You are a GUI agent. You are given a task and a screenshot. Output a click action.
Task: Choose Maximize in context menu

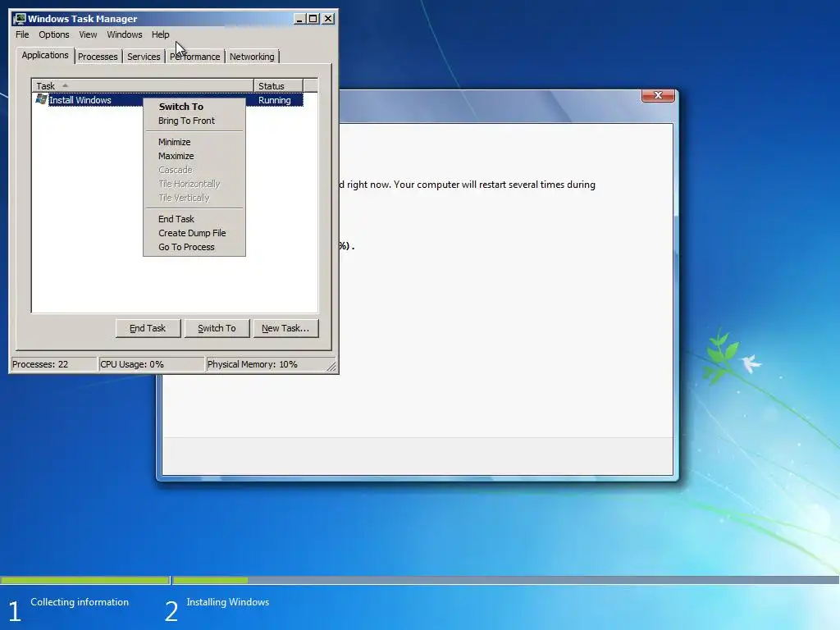click(194, 156)
